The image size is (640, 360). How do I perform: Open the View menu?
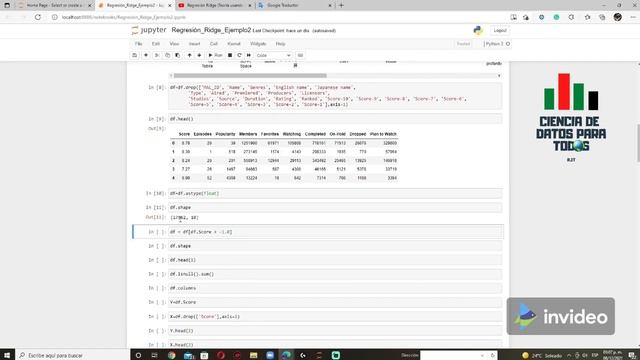click(x=174, y=44)
